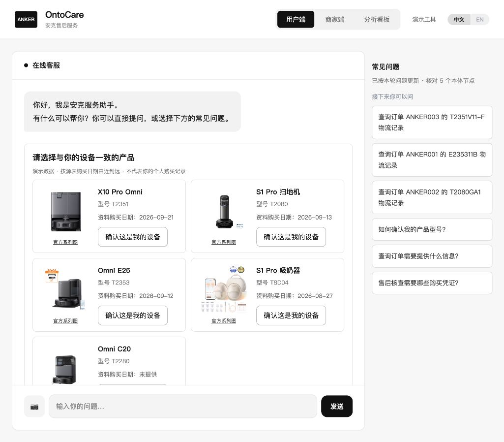504x442 pixels.
Task: Click Omni E25 product image
Action: (x=65, y=289)
